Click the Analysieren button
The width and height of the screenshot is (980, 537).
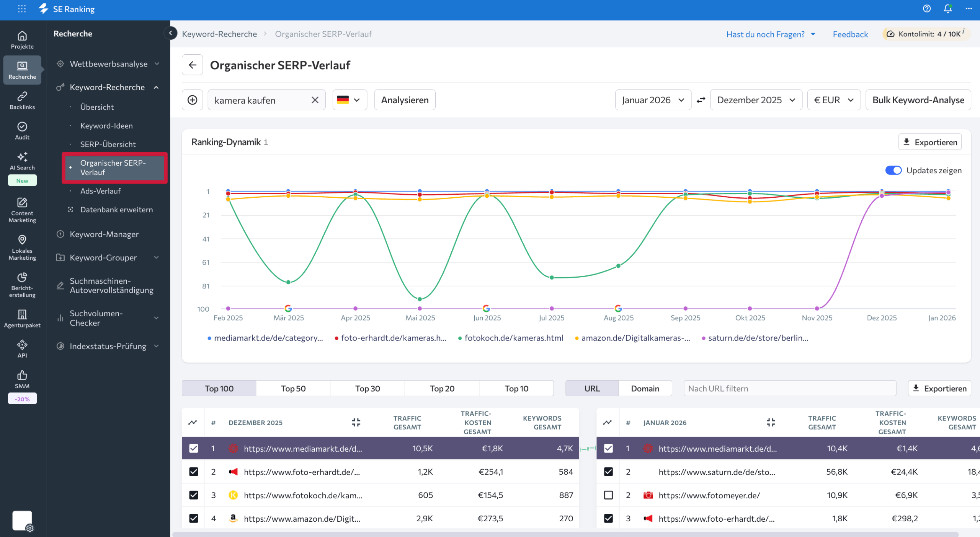pyautogui.click(x=405, y=100)
